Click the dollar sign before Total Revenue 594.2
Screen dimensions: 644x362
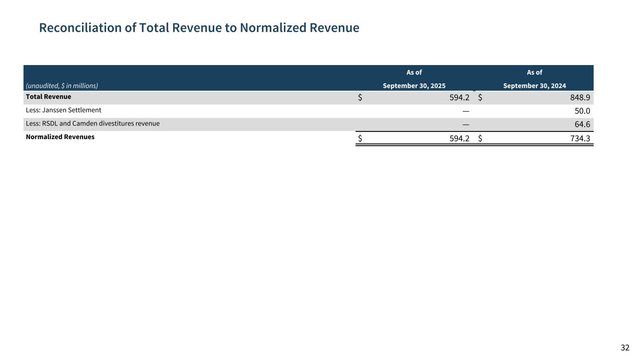(360, 98)
